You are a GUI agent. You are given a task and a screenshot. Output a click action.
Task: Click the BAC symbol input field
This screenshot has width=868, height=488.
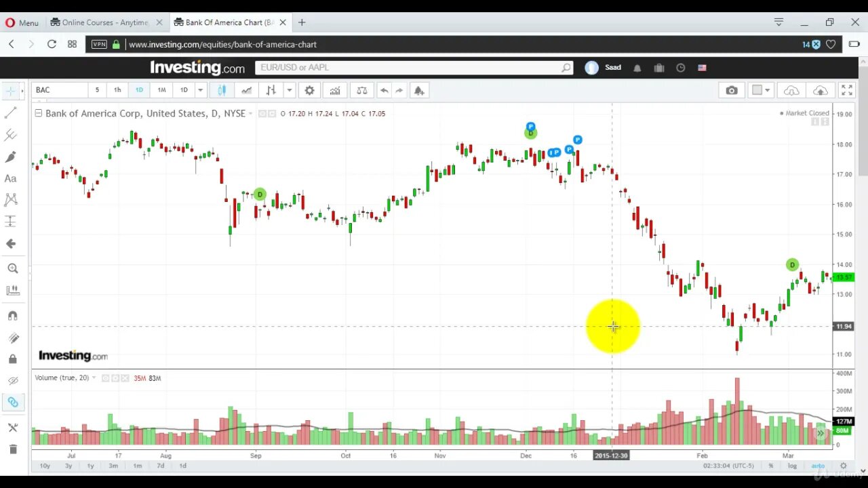coord(60,90)
